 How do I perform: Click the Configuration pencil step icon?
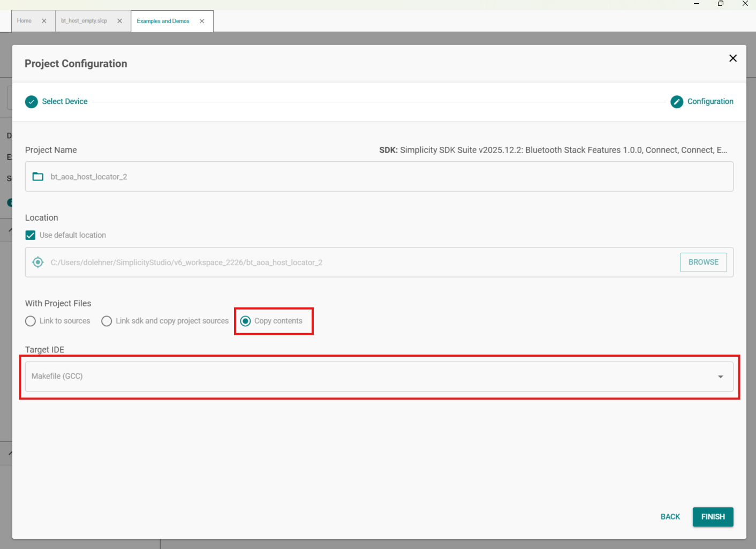pyautogui.click(x=677, y=102)
